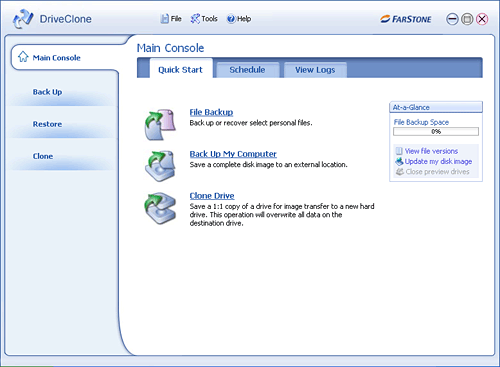Open the Help menu
Screen dimensions: 500x367
(239, 19)
